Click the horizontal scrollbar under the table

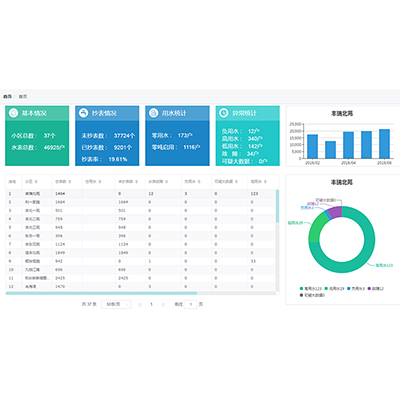(x=101, y=293)
